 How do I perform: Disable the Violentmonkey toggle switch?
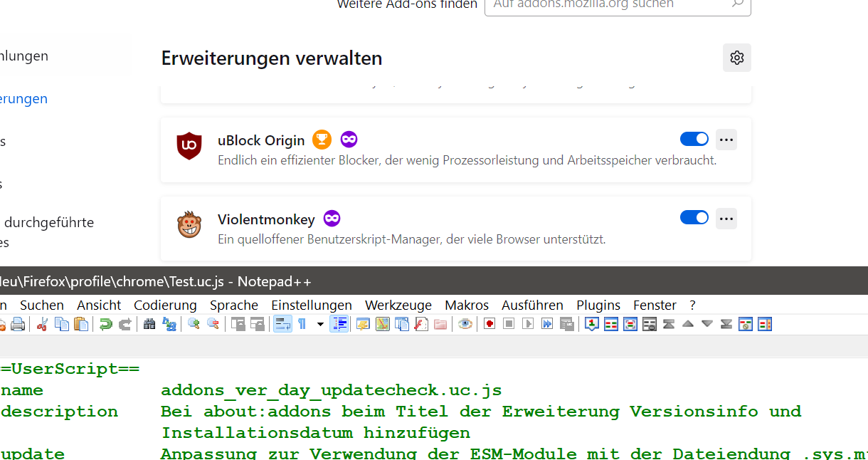click(x=694, y=217)
